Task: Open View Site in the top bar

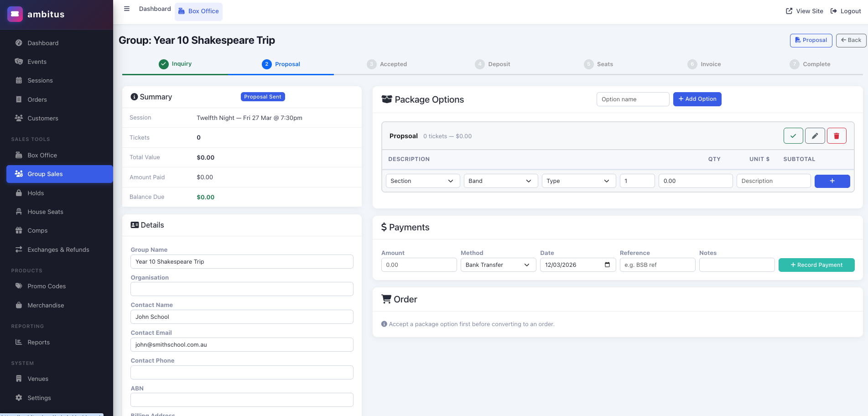Action: tap(804, 11)
